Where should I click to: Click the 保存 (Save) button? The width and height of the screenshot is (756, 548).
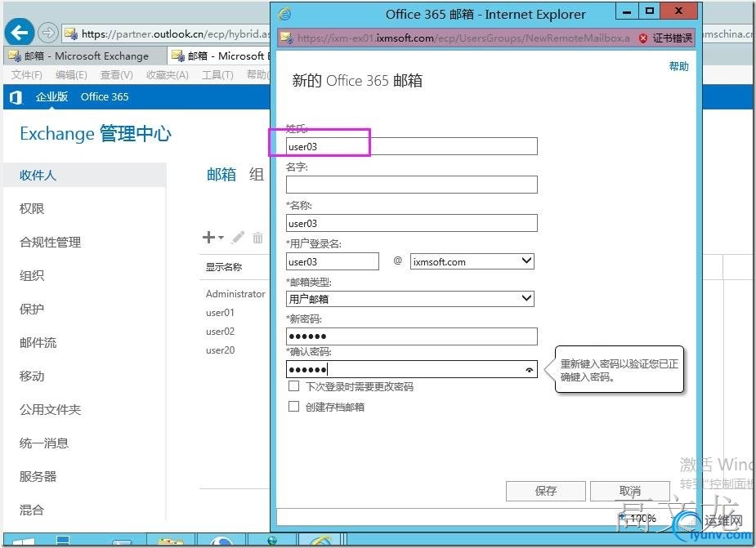point(546,491)
